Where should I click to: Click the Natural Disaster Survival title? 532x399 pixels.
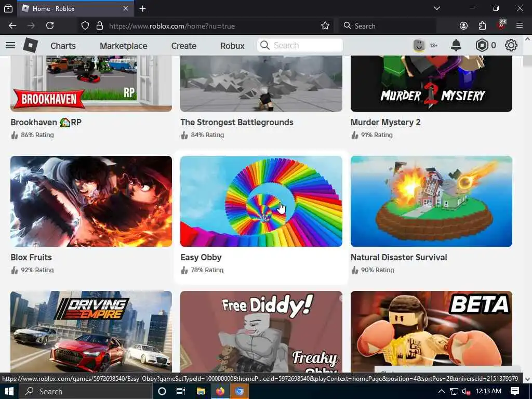(x=398, y=257)
